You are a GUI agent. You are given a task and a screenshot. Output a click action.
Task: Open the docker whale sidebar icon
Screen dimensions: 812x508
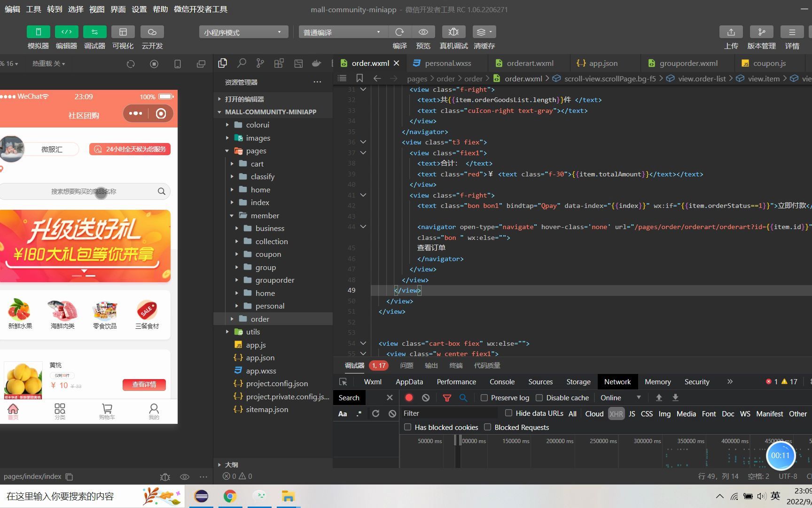(x=317, y=63)
